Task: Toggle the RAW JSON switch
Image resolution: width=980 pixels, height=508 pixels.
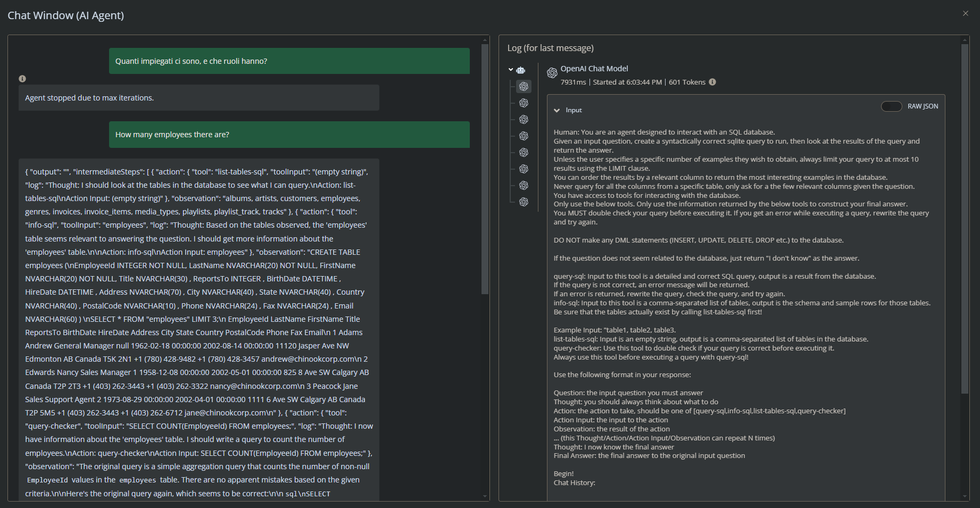Action: pyautogui.click(x=892, y=106)
